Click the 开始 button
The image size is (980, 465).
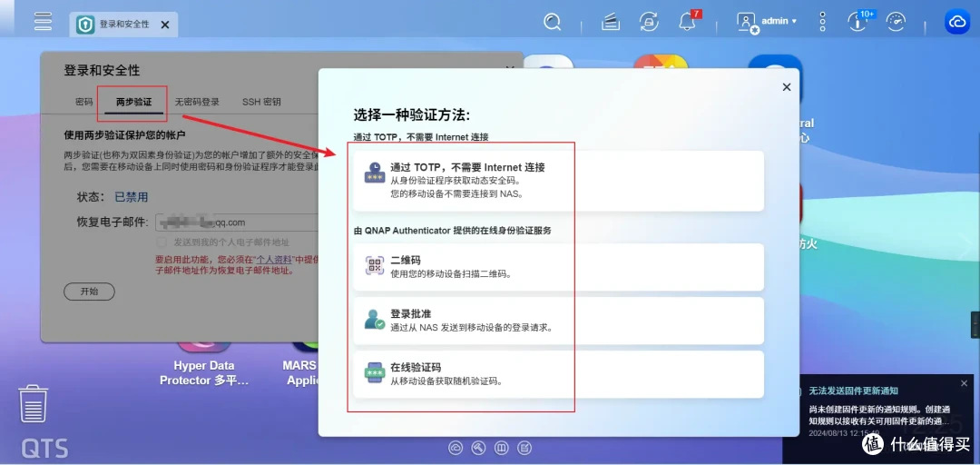89,291
